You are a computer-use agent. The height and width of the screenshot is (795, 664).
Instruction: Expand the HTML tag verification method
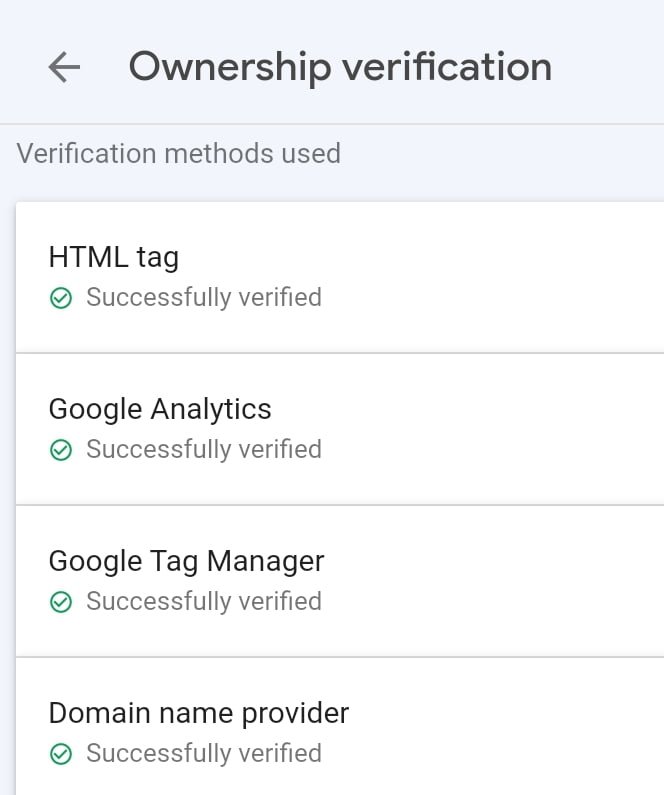pyautogui.click(x=340, y=277)
